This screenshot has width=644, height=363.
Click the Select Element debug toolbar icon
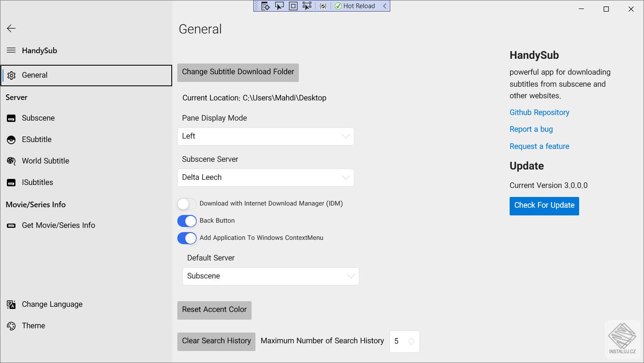click(279, 6)
